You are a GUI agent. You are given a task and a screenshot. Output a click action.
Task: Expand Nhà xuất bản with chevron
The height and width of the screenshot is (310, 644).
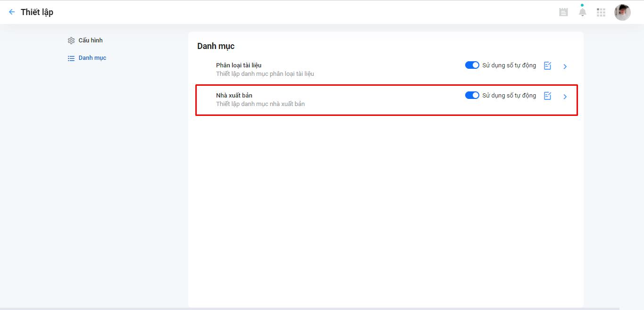[x=565, y=97]
